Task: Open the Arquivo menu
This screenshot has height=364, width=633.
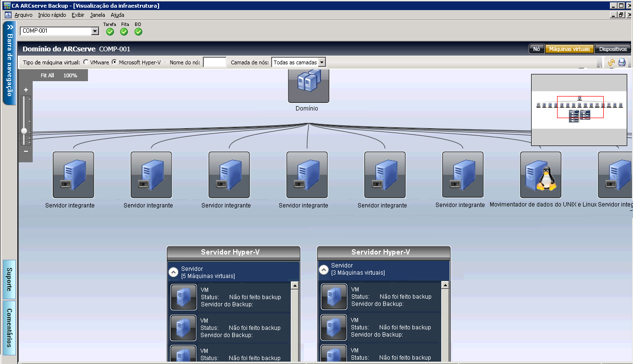Action: 24,15
